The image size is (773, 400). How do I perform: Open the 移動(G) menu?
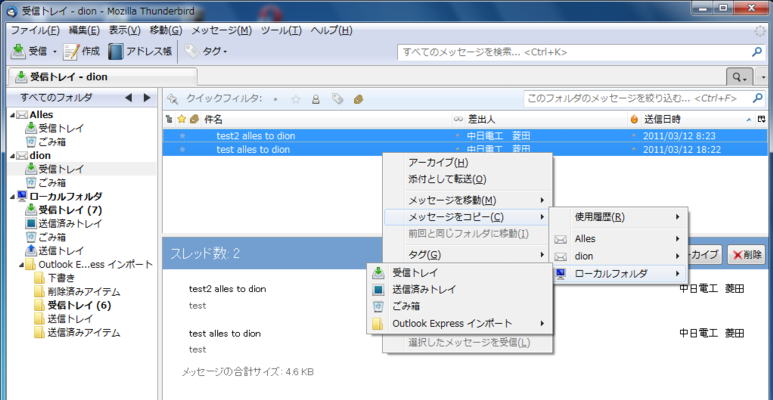(166, 30)
